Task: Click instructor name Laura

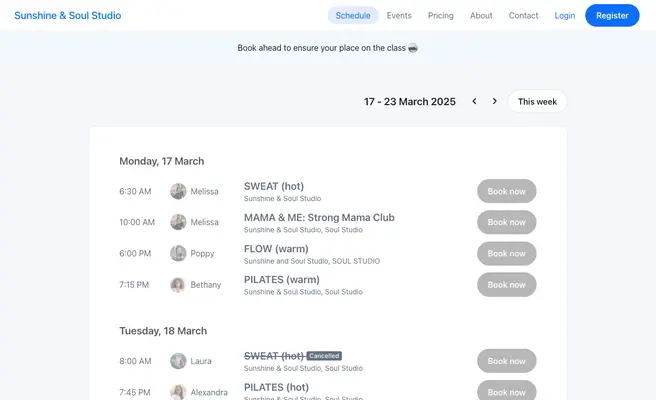Action: point(201,361)
